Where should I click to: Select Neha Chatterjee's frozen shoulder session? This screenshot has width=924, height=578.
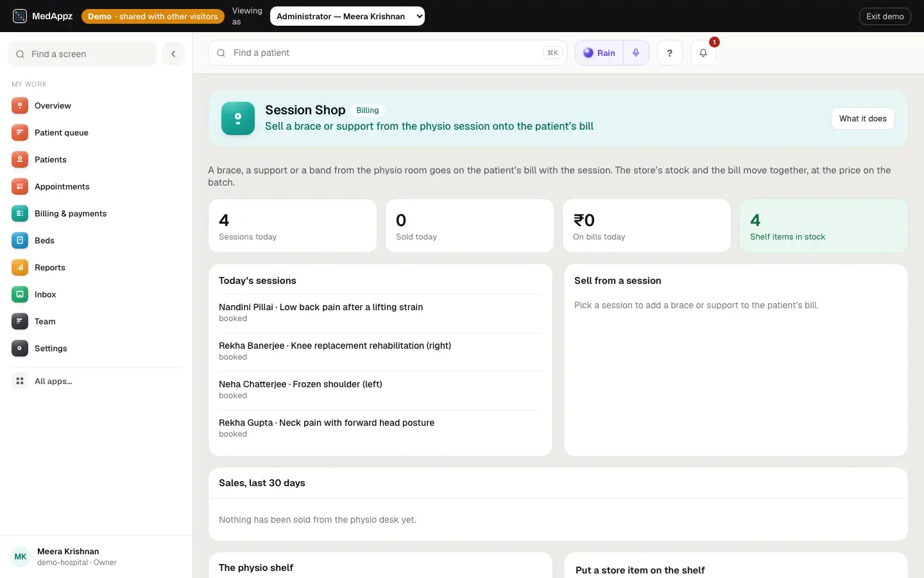click(380, 389)
